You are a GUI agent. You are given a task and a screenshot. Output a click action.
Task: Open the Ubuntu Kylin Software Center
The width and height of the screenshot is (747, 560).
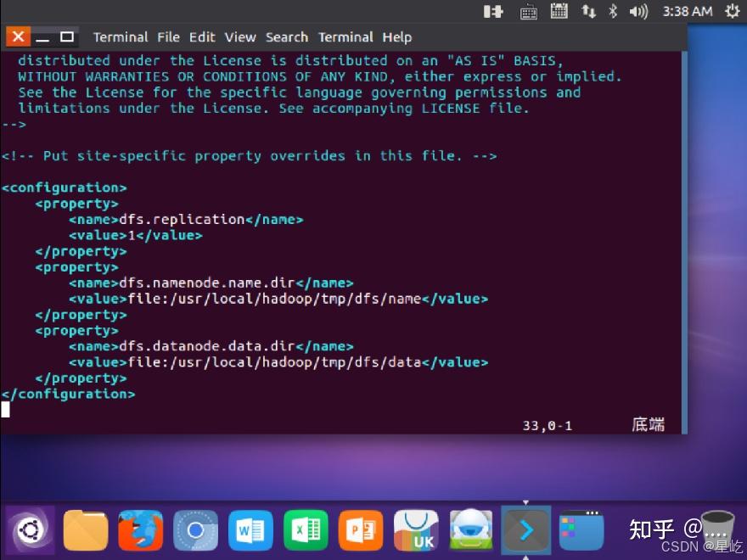(x=415, y=529)
